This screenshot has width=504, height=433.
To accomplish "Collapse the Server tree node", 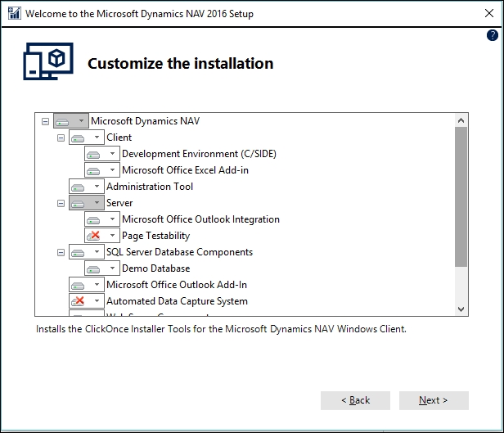I will tap(61, 204).
